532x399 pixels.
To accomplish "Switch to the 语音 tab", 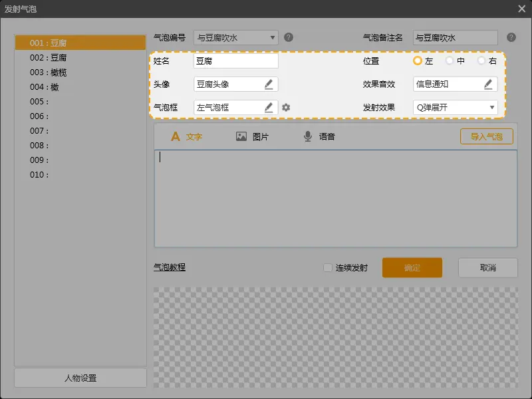I will [x=319, y=137].
